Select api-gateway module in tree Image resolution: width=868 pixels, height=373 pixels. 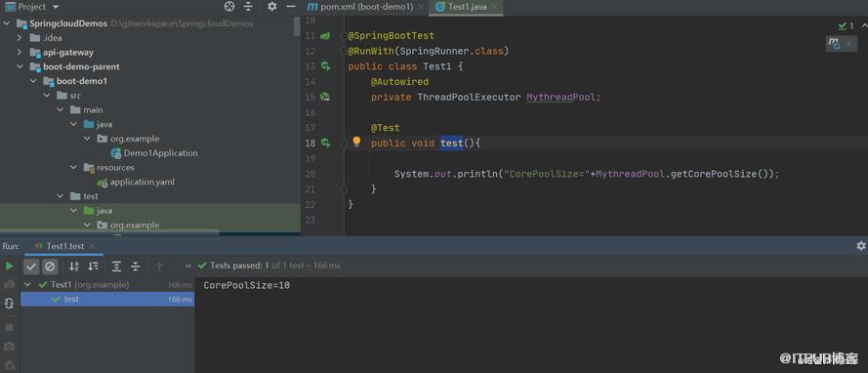point(68,53)
